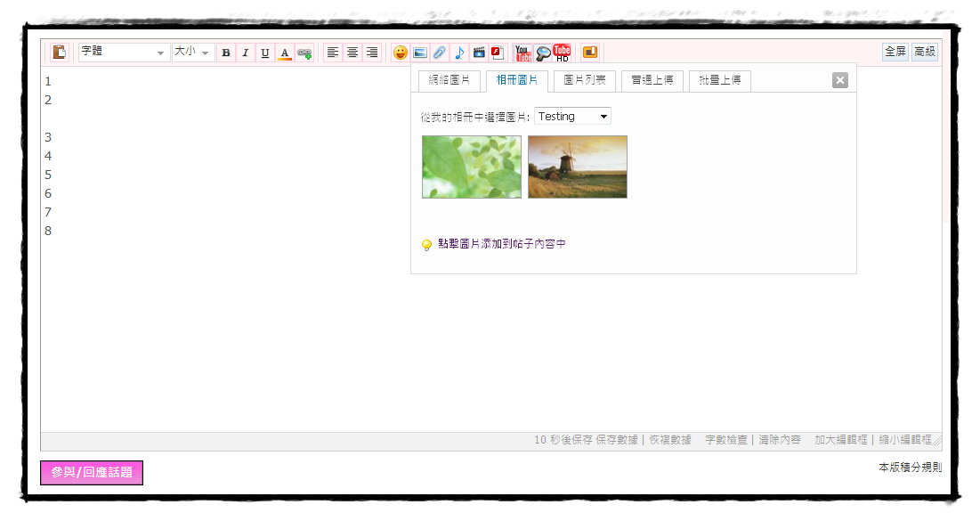Image resolution: width=980 pixels, height=521 pixels.
Task: Click the paperclip attachment icon
Action: [x=440, y=53]
